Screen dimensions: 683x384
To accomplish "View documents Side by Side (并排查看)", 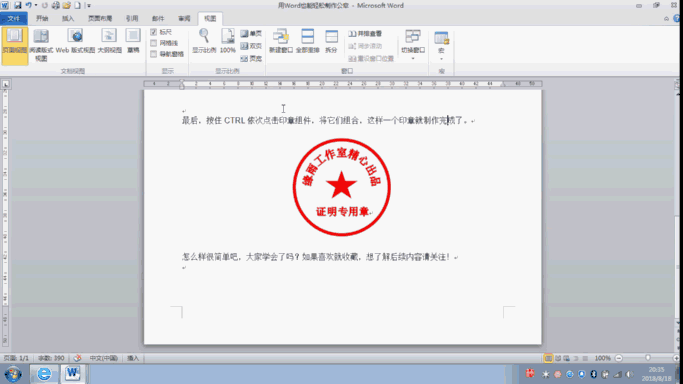I will (x=365, y=34).
